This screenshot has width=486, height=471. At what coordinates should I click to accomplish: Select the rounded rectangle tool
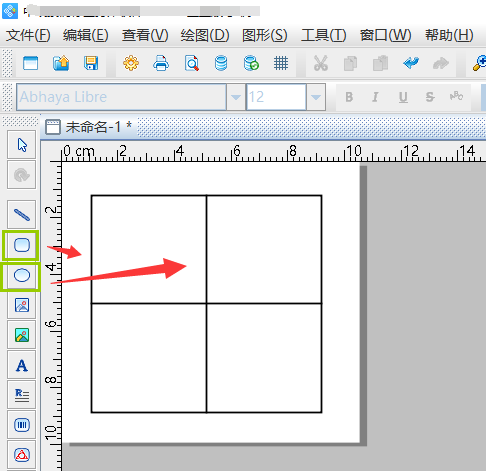tap(22, 245)
